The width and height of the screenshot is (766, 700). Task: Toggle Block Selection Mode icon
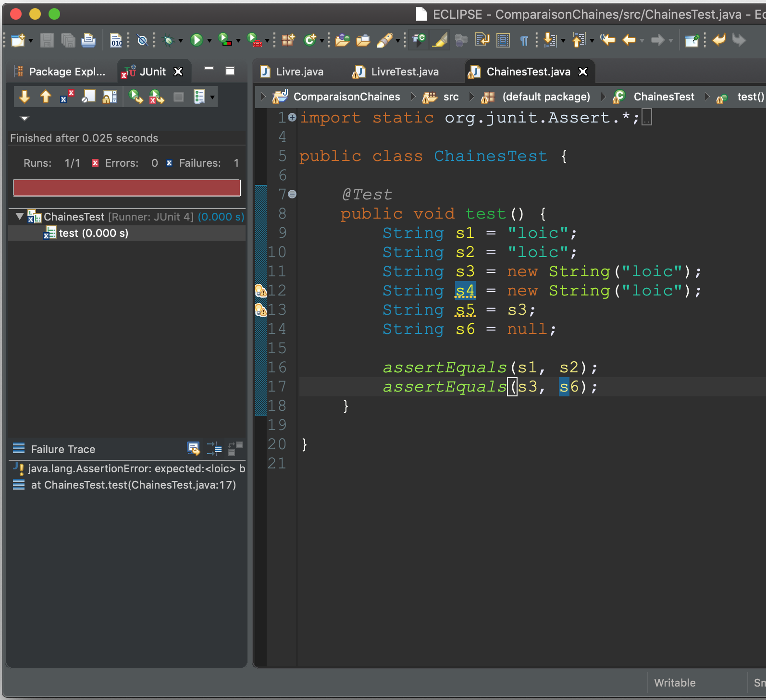pyautogui.click(x=503, y=40)
